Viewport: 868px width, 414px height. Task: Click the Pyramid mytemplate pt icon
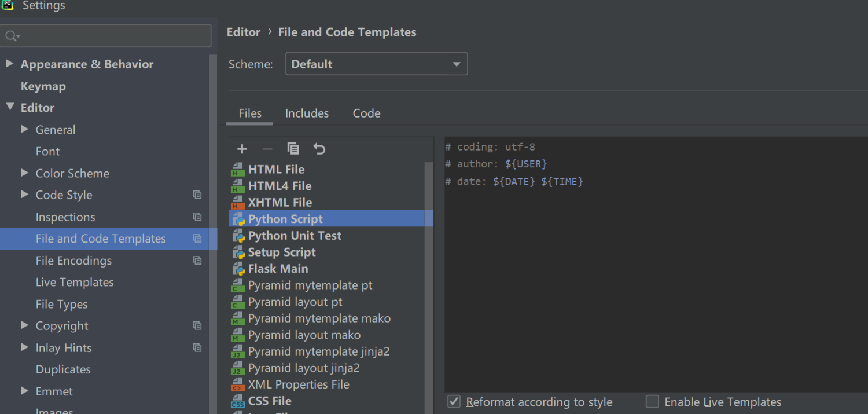[x=238, y=285]
